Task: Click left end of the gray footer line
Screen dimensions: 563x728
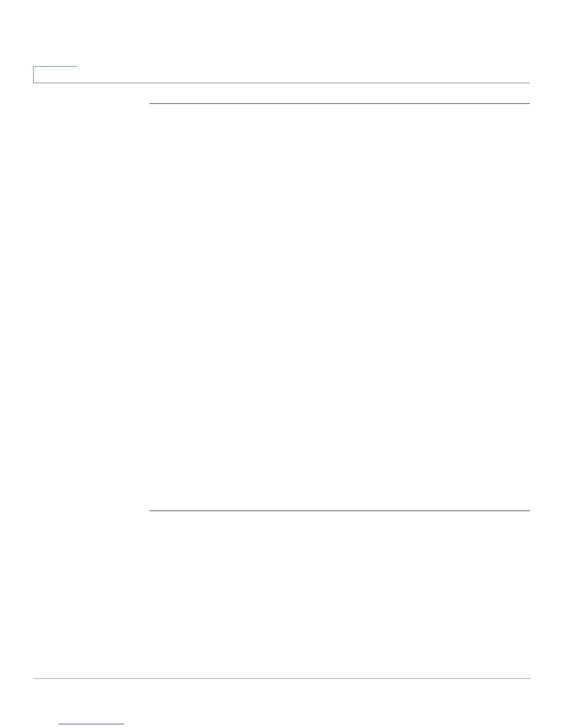Action: point(35,678)
